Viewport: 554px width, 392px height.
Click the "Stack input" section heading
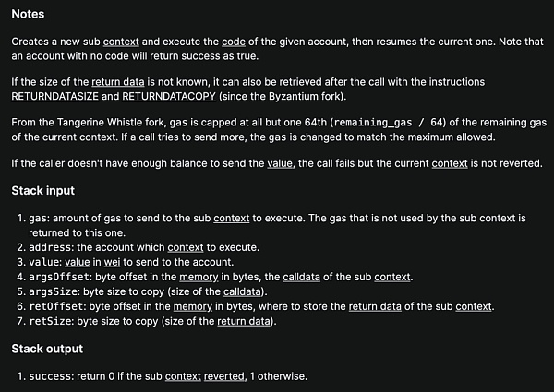[42, 191]
